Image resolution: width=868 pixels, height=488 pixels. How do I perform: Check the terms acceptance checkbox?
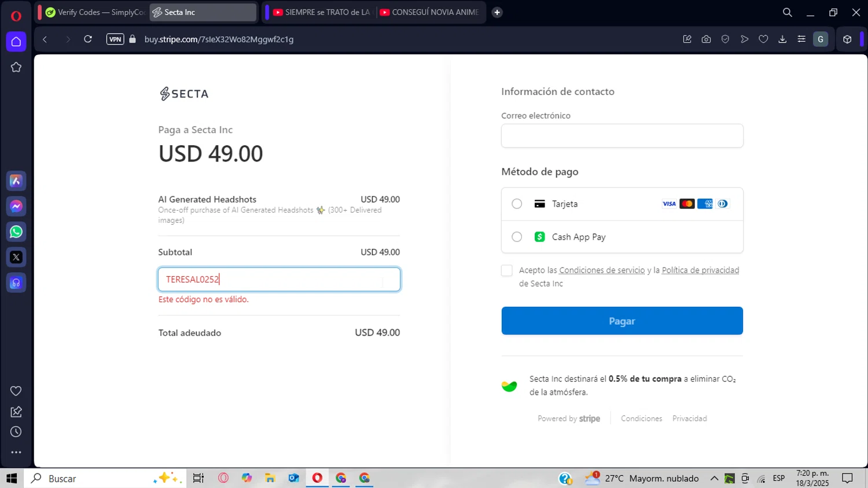click(x=507, y=270)
